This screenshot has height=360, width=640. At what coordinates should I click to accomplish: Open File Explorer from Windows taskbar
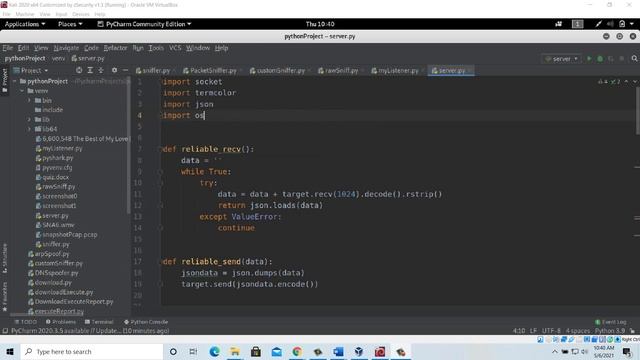235,351
